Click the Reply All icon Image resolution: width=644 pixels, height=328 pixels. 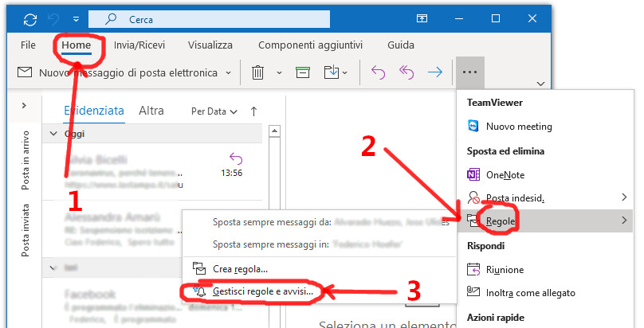[x=406, y=72]
